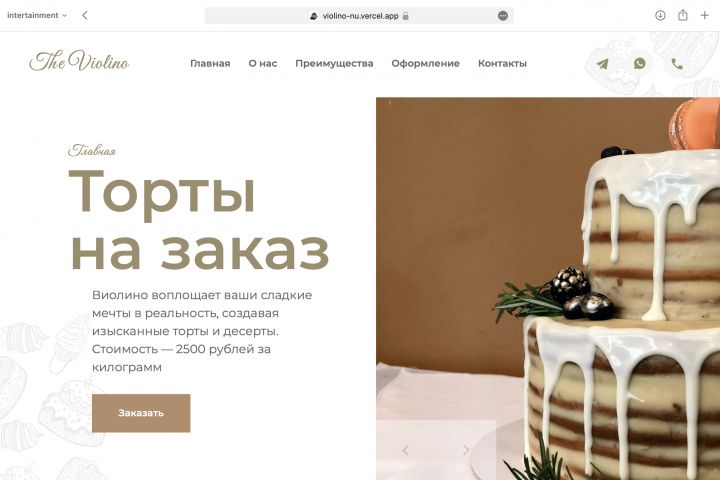Screen dimensions: 720x480
Task: Click the lock icon beside the URL
Action: click(x=405, y=16)
